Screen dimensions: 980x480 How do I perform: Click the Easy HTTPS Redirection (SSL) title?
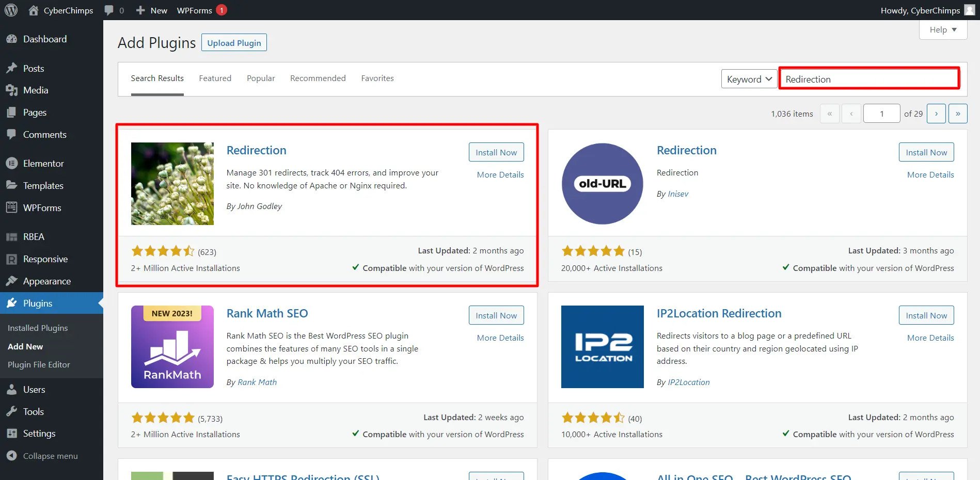click(x=303, y=477)
